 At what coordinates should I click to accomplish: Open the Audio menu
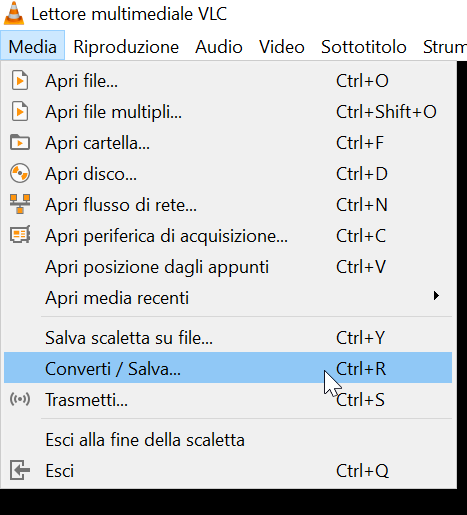[x=219, y=46]
